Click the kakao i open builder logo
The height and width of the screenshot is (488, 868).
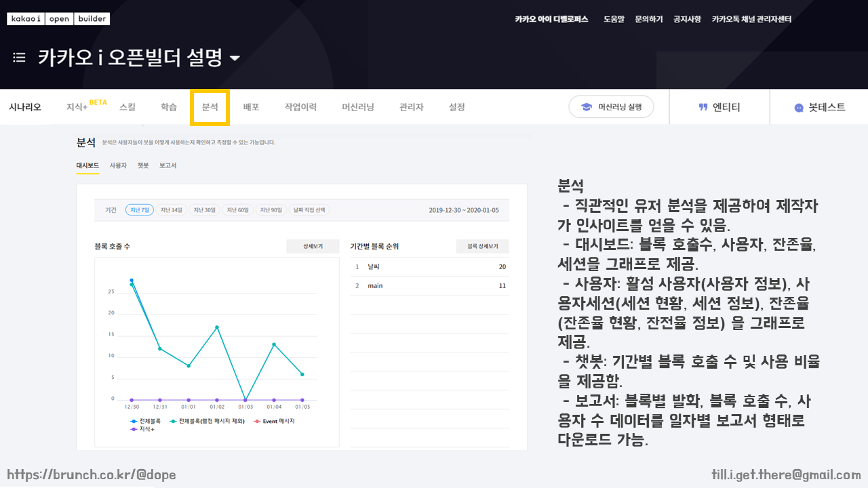point(58,19)
